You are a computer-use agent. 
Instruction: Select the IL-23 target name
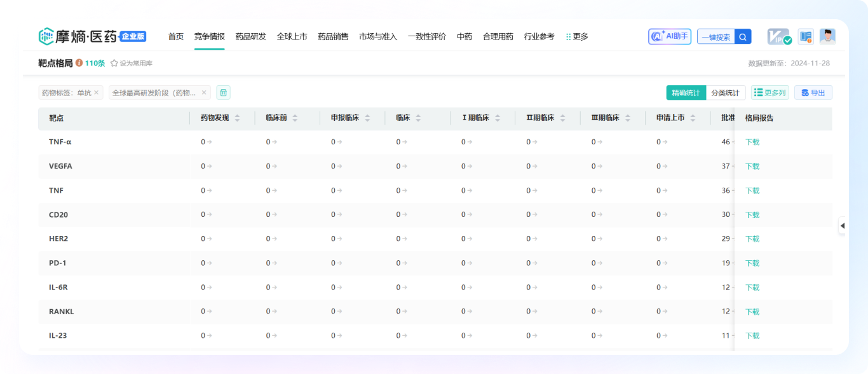(58, 336)
